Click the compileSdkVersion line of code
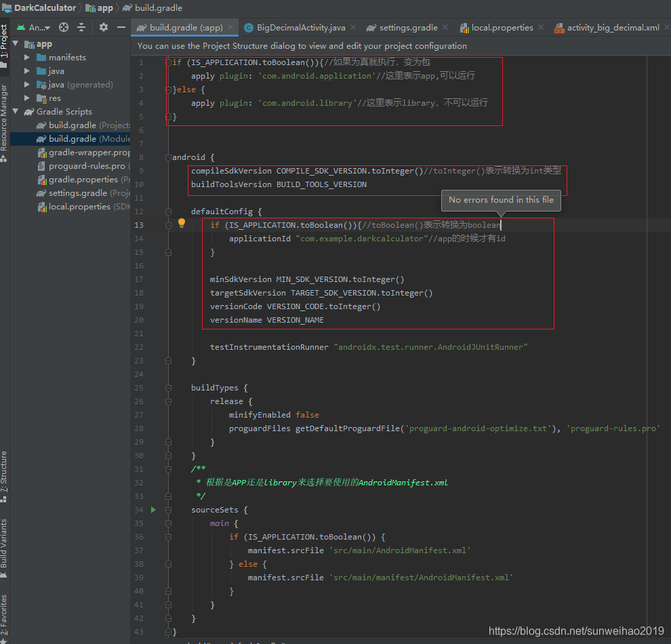Image resolution: width=671 pixels, height=644 pixels. coord(375,171)
